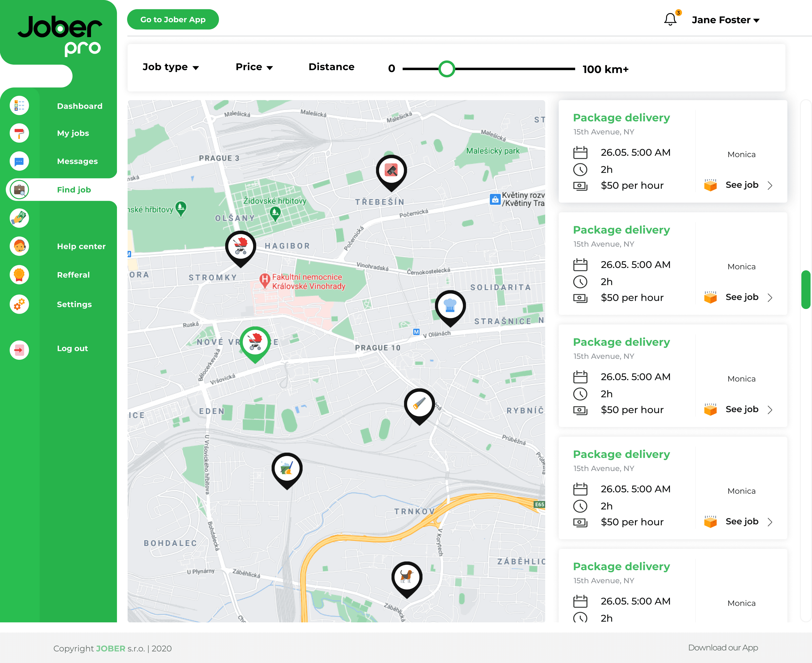Screen dimensions: 812x663
Task: Click the Log out arrow icon
Action: 19,349
